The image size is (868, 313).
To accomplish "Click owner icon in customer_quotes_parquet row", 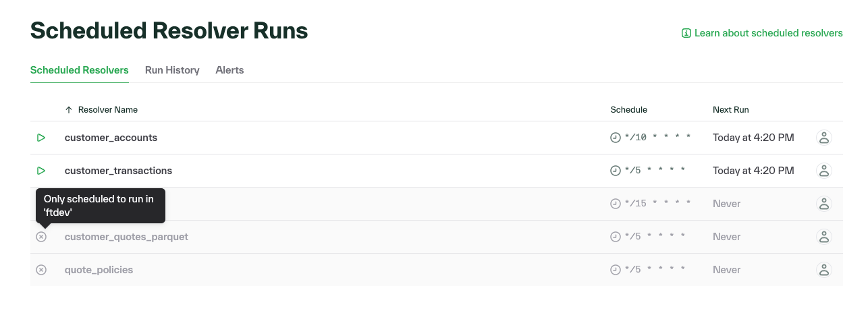I will click(823, 237).
